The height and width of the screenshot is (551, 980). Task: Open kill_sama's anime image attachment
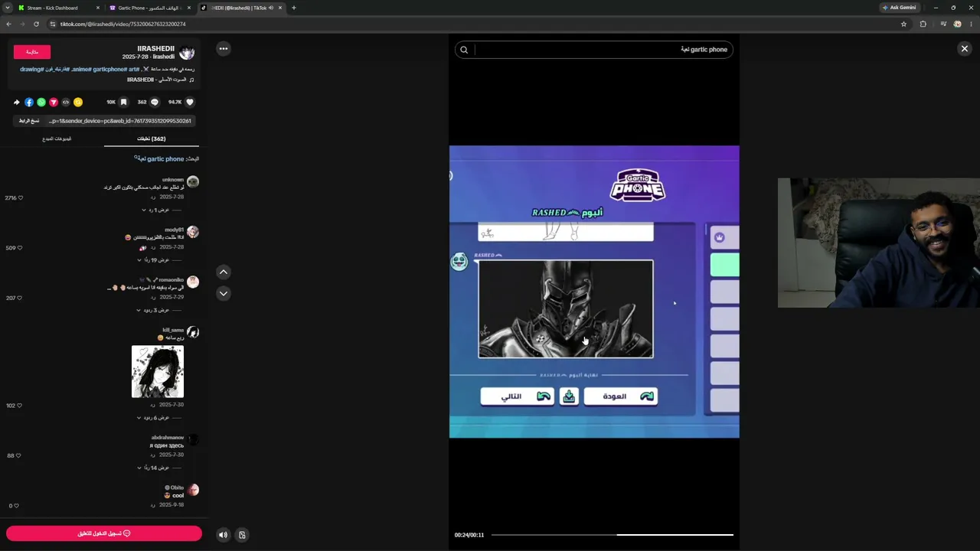point(158,372)
